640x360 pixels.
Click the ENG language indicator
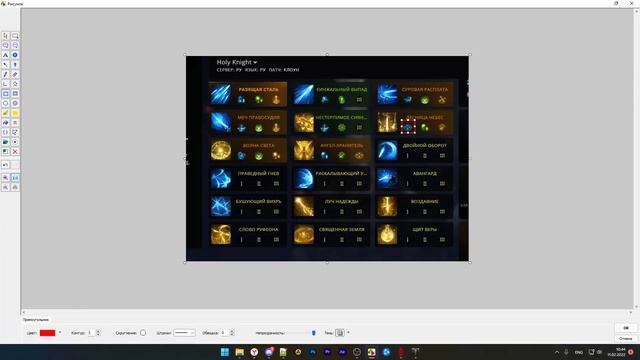[579, 352]
